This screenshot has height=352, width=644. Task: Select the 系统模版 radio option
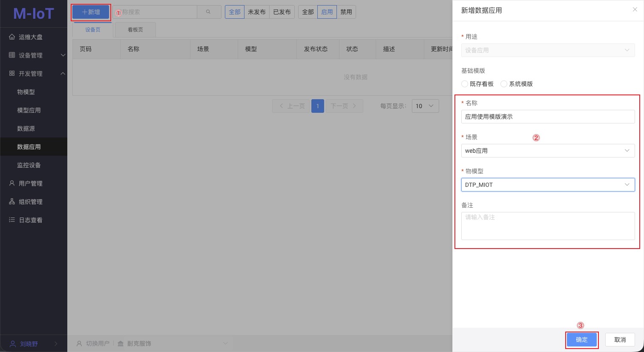click(504, 84)
